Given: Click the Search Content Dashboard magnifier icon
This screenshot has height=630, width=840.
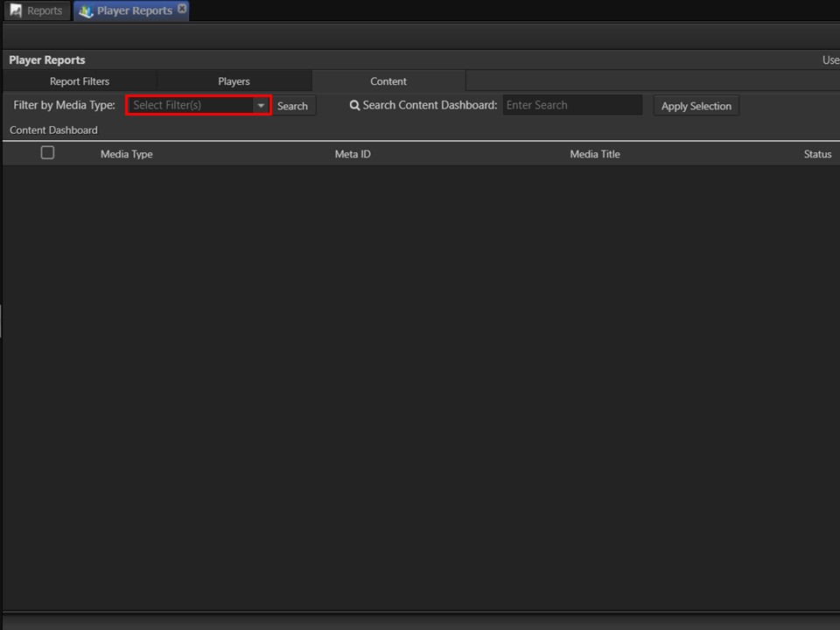Looking at the screenshot, I should 354,106.
